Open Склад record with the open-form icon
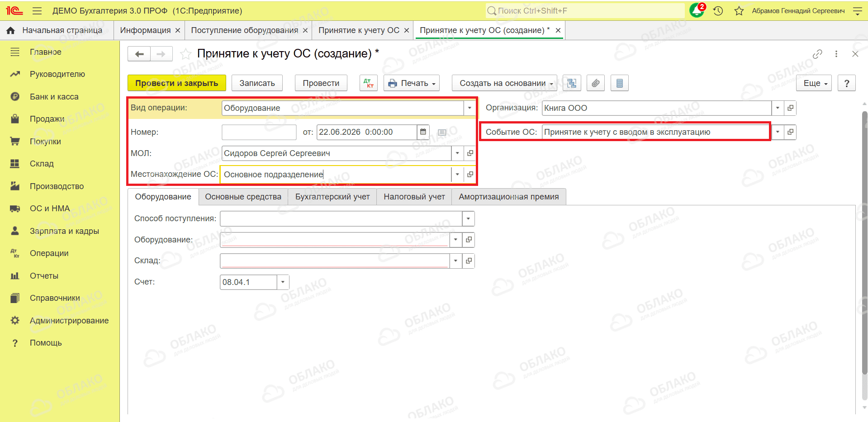This screenshot has height=422, width=868. 469,261
